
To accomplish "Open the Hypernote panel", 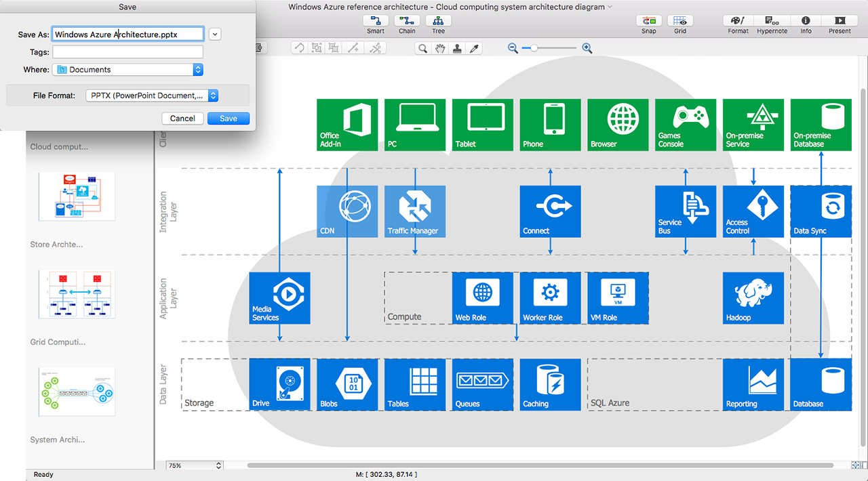I will (772, 21).
